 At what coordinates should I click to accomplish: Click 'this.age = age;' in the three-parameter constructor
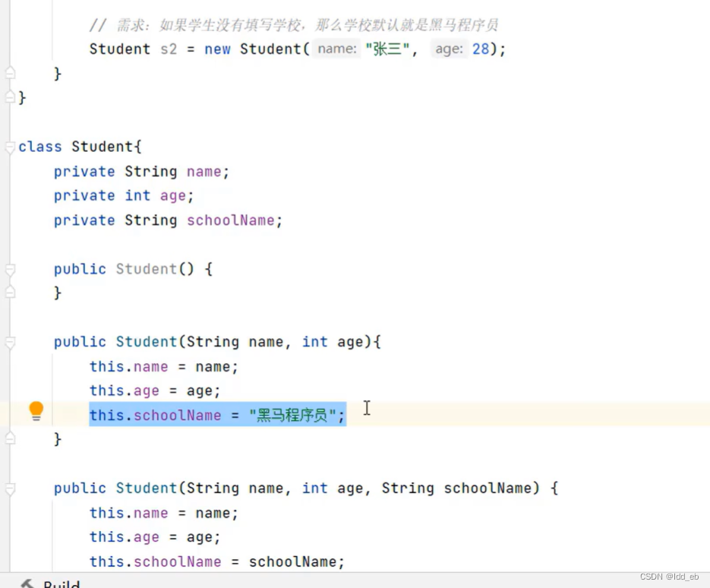155,537
